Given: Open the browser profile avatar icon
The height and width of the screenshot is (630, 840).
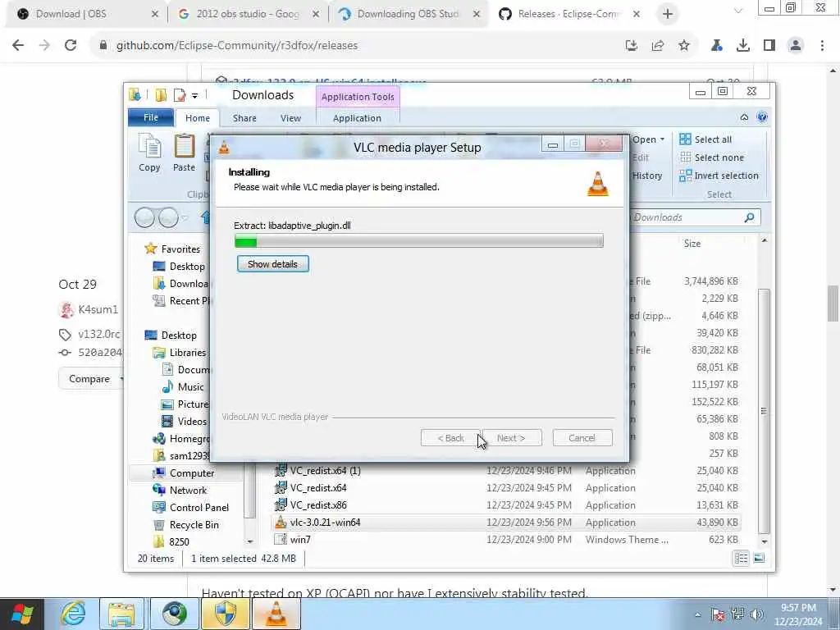Looking at the screenshot, I should click(796, 46).
